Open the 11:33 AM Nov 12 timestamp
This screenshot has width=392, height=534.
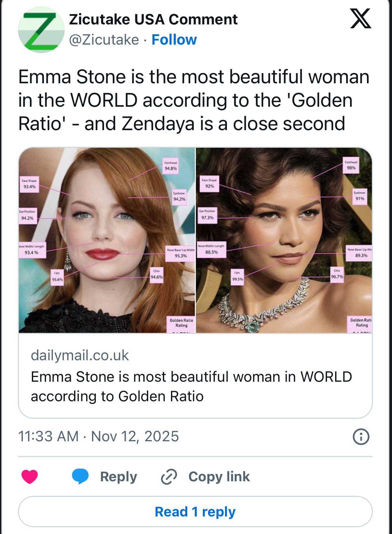pos(98,436)
